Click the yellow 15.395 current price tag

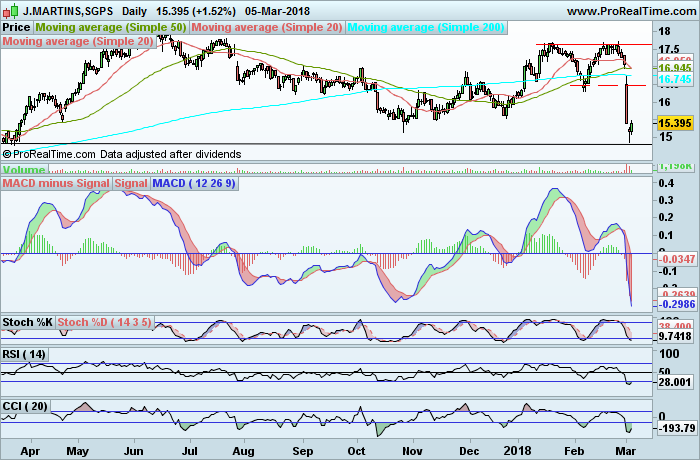(675, 123)
